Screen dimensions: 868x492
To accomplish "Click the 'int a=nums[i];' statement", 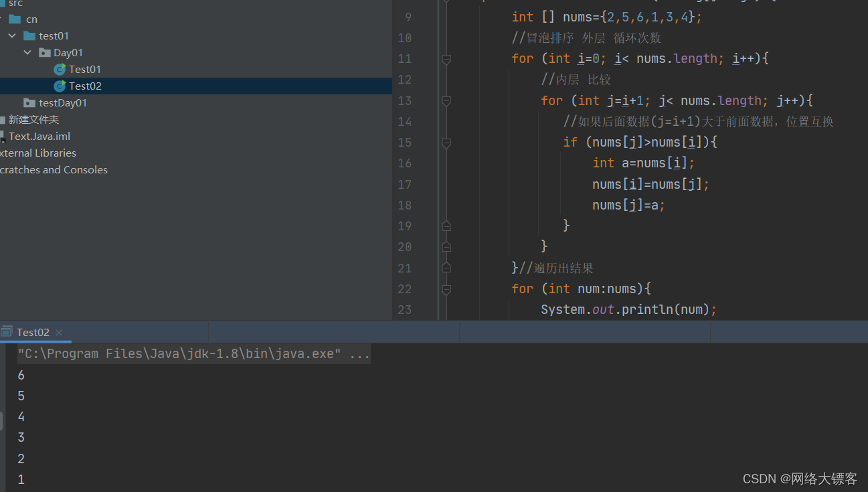I will click(644, 163).
